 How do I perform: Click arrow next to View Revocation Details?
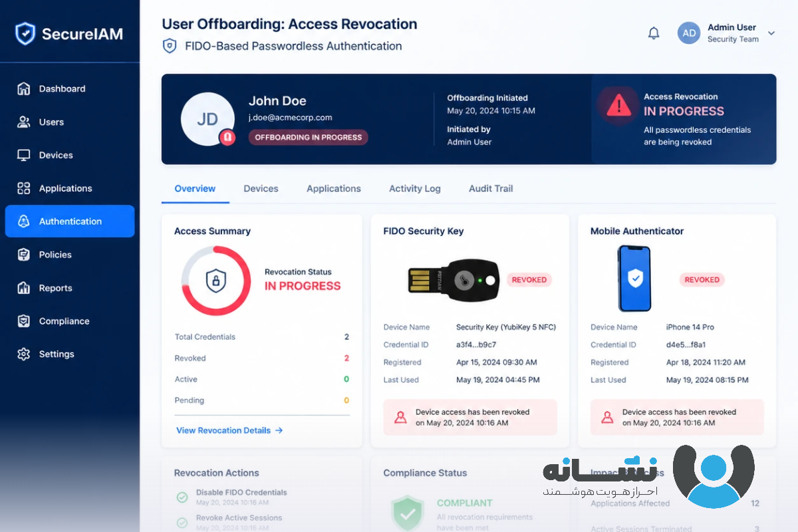pyautogui.click(x=279, y=430)
